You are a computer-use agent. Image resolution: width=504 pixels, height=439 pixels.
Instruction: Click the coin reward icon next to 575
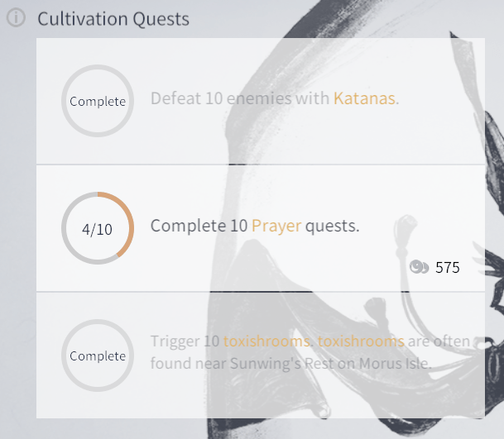pos(419,267)
